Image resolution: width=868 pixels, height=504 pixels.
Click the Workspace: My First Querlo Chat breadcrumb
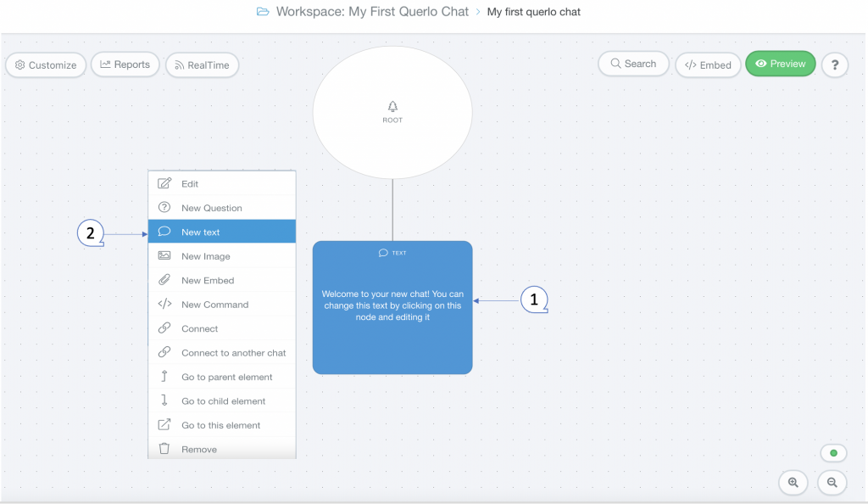pyautogui.click(x=373, y=12)
